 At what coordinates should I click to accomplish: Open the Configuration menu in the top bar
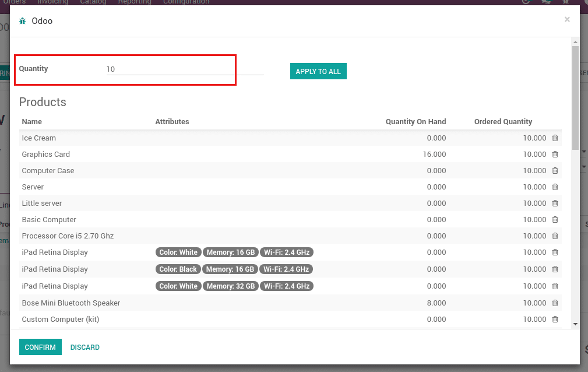tap(186, 2)
